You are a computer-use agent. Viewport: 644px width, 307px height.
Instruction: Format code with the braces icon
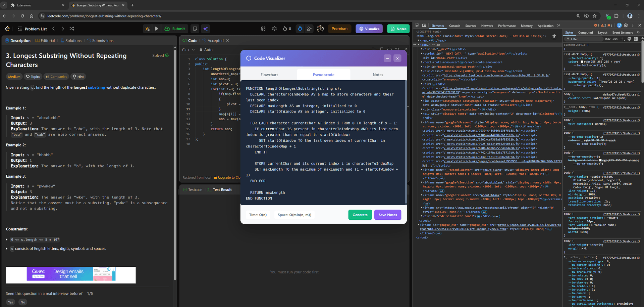click(x=389, y=49)
